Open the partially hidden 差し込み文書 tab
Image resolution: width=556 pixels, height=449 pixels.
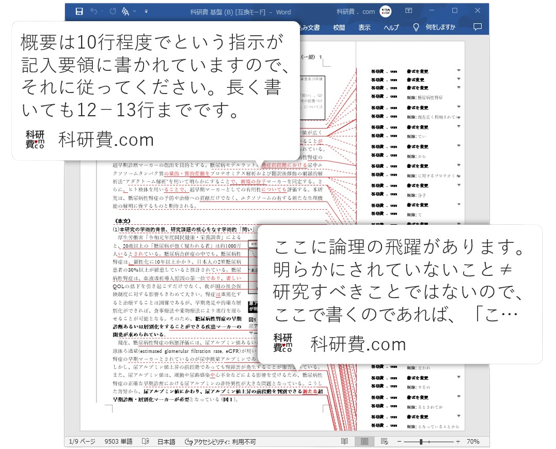(310, 27)
